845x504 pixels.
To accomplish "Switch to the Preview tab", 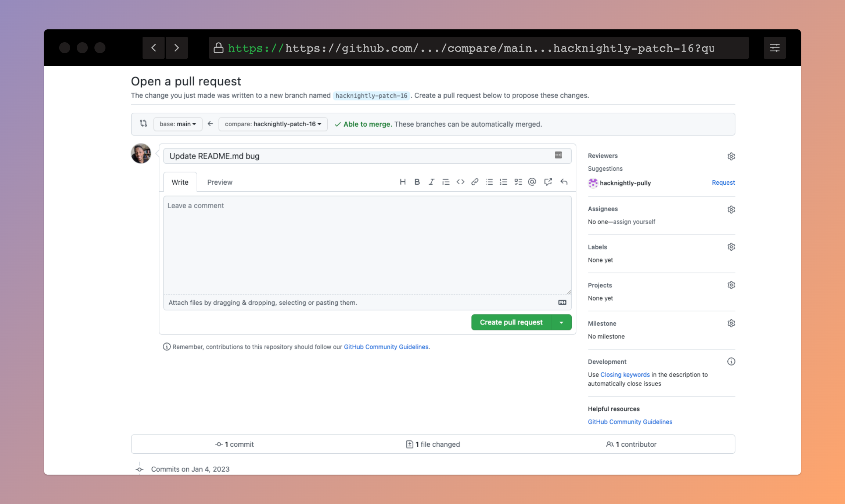I will pyautogui.click(x=220, y=182).
